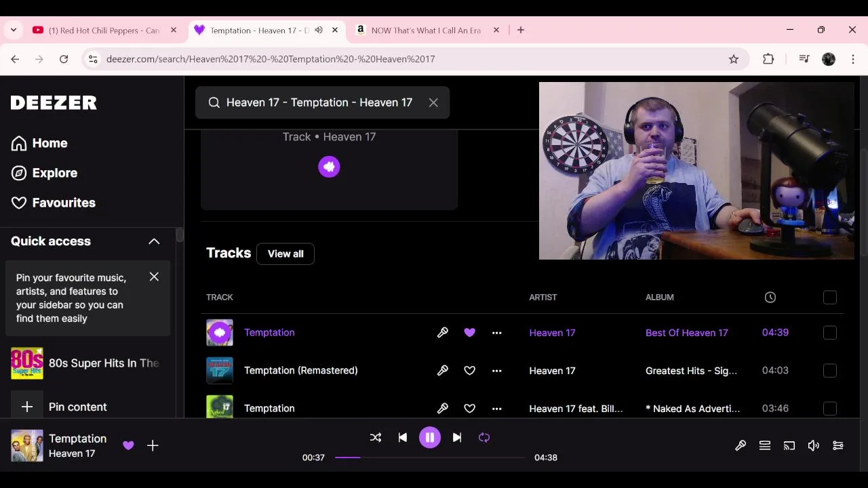Open the playback queue list
Image resolution: width=868 pixels, height=488 pixels.
(765, 445)
